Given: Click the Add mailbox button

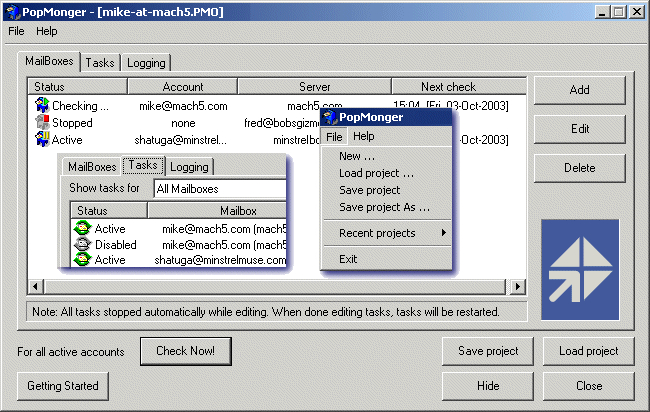Looking at the screenshot, I should tap(579, 90).
